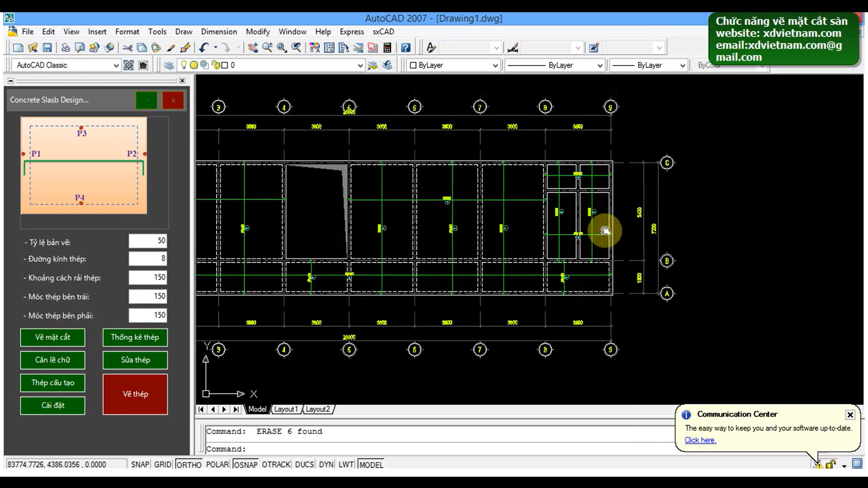Toggle GRID display in status bar
This screenshot has width=868, height=488.
tap(162, 465)
